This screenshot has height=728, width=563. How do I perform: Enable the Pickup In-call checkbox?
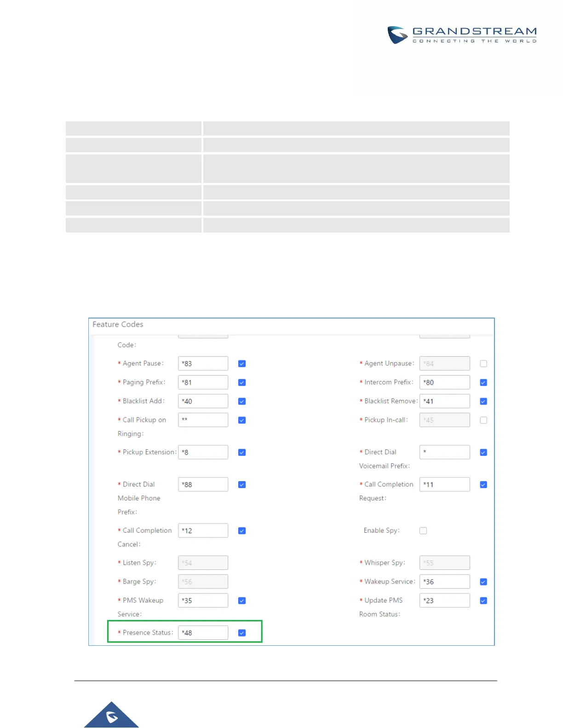tap(483, 420)
